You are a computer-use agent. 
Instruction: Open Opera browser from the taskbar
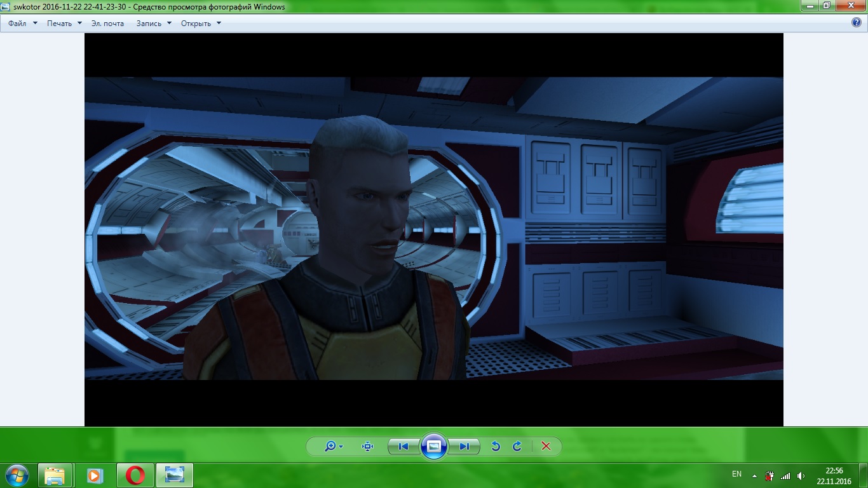(x=134, y=475)
